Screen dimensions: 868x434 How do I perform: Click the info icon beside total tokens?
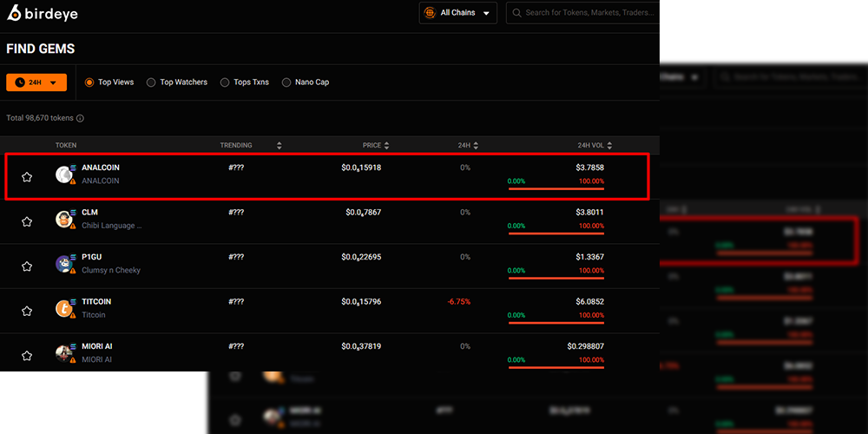coord(80,118)
